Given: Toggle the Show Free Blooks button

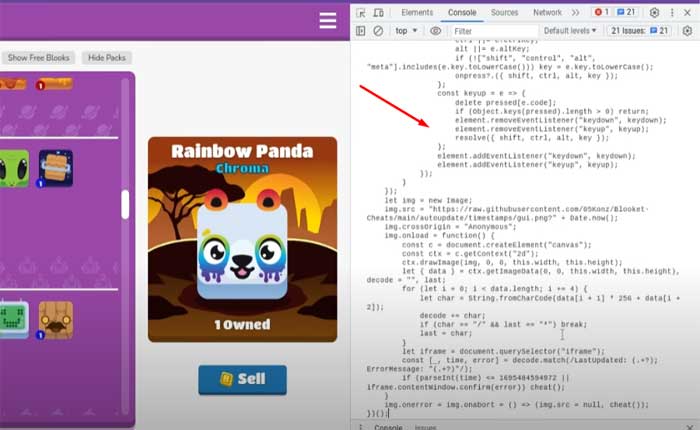Looking at the screenshot, I should (38, 58).
